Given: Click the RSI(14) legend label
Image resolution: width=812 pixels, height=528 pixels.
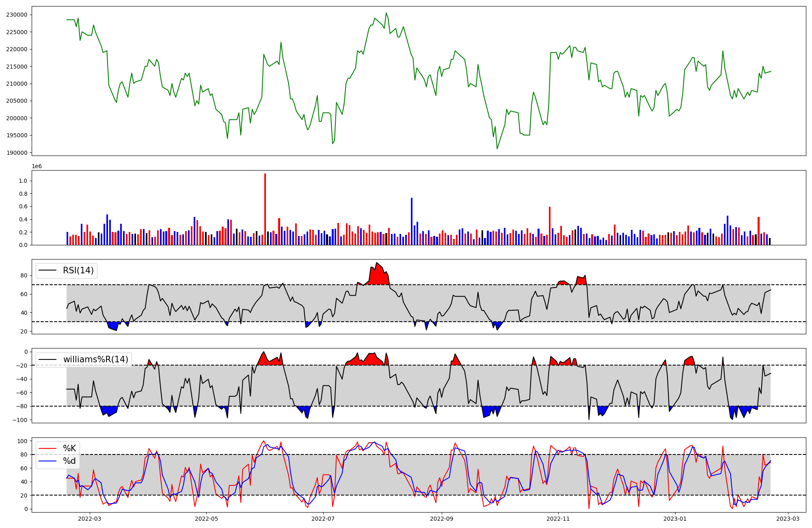Looking at the screenshot, I should 78,270.
